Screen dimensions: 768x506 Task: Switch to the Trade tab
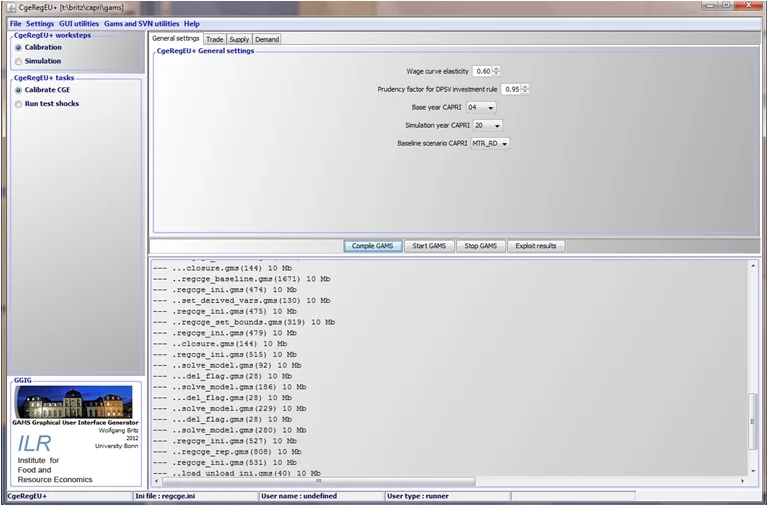pyautogui.click(x=214, y=39)
